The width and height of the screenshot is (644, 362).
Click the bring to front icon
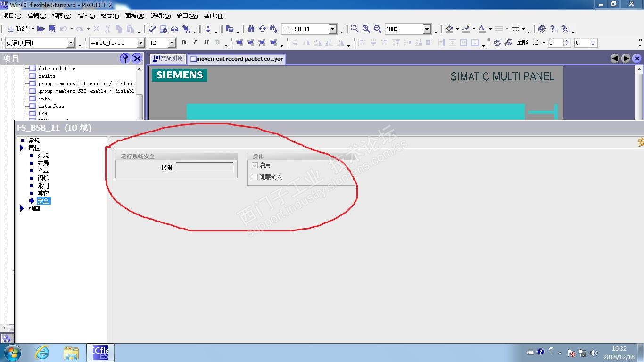point(239,42)
